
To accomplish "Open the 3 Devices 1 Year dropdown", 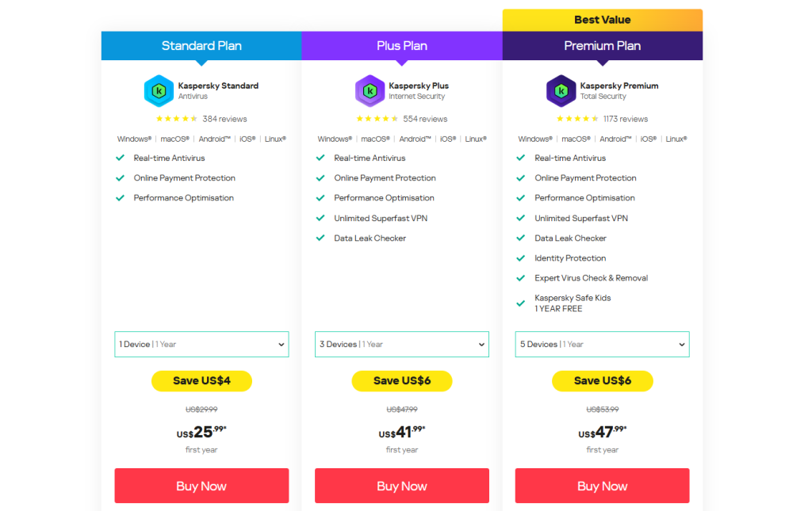I will (401, 344).
